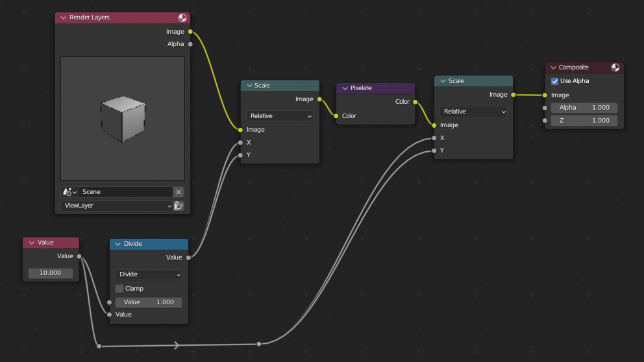
Task: Click the Alpha 1.000 slider in Composite
Action: click(x=584, y=108)
